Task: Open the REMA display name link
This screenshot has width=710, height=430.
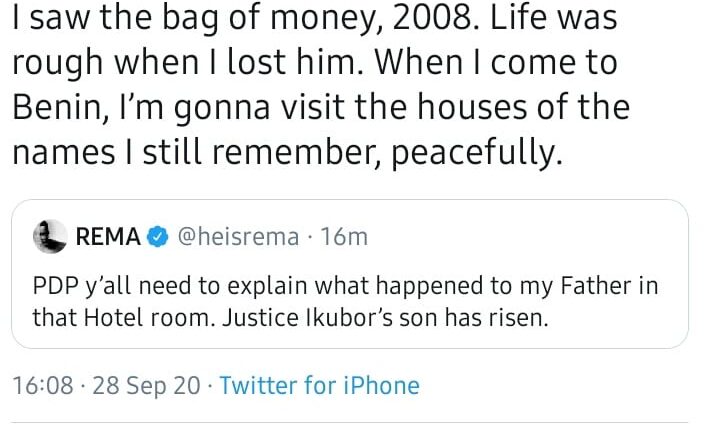Action: click(x=108, y=238)
